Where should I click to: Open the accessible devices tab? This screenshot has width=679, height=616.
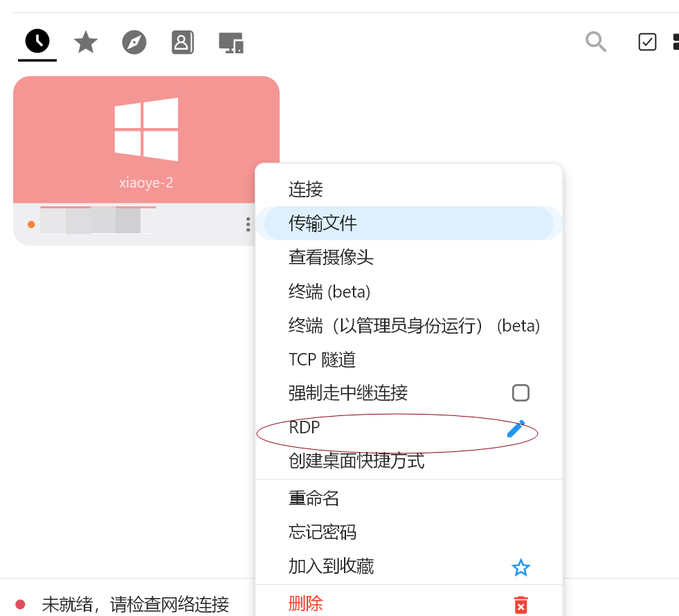[x=231, y=43]
